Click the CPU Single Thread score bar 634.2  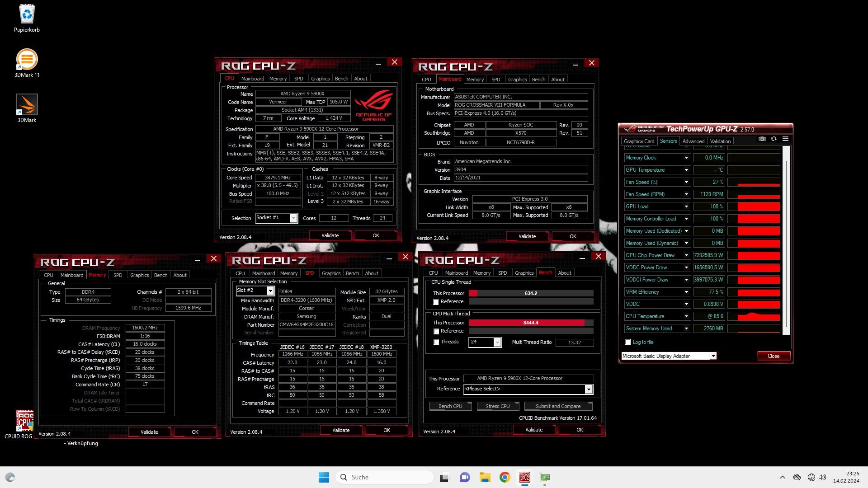(x=531, y=293)
